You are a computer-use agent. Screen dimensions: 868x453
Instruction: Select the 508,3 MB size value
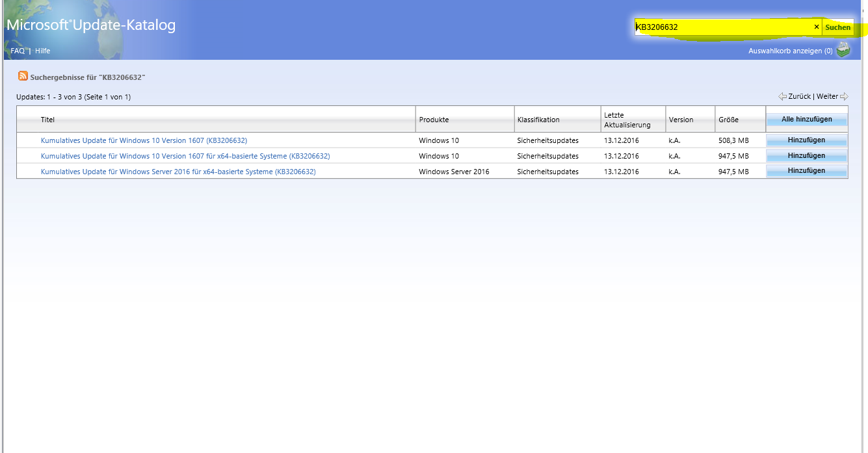click(733, 140)
